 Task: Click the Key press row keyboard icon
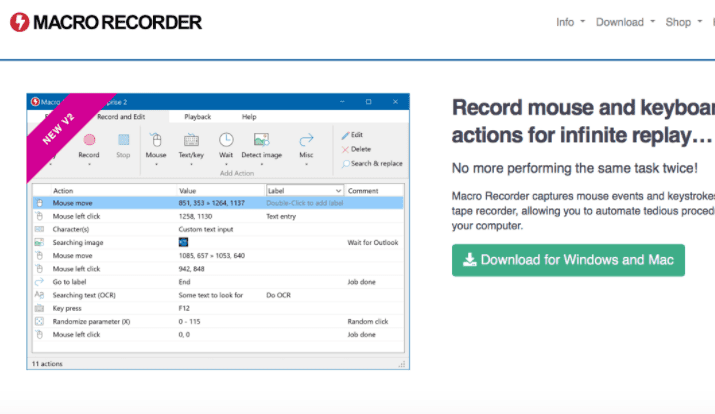pos(39,308)
